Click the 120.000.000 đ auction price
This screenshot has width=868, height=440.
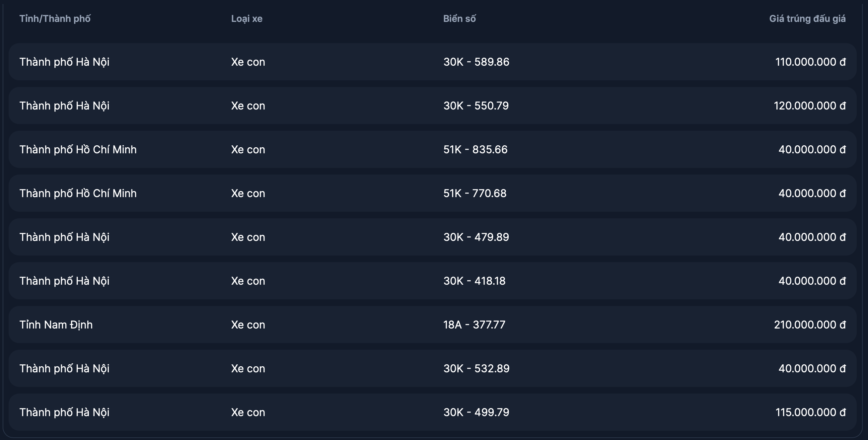(809, 106)
